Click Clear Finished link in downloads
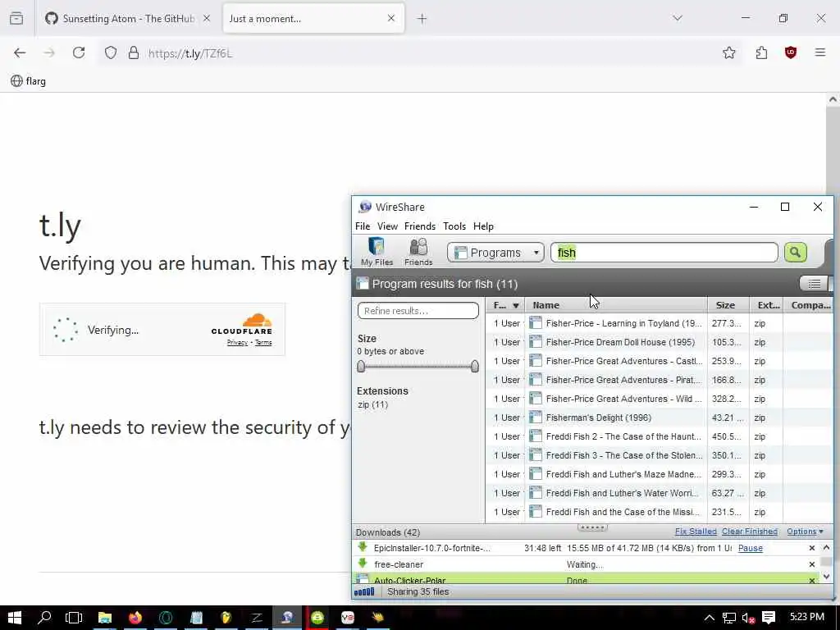Viewport: 840px width, 630px height. (x=750, y=532)
